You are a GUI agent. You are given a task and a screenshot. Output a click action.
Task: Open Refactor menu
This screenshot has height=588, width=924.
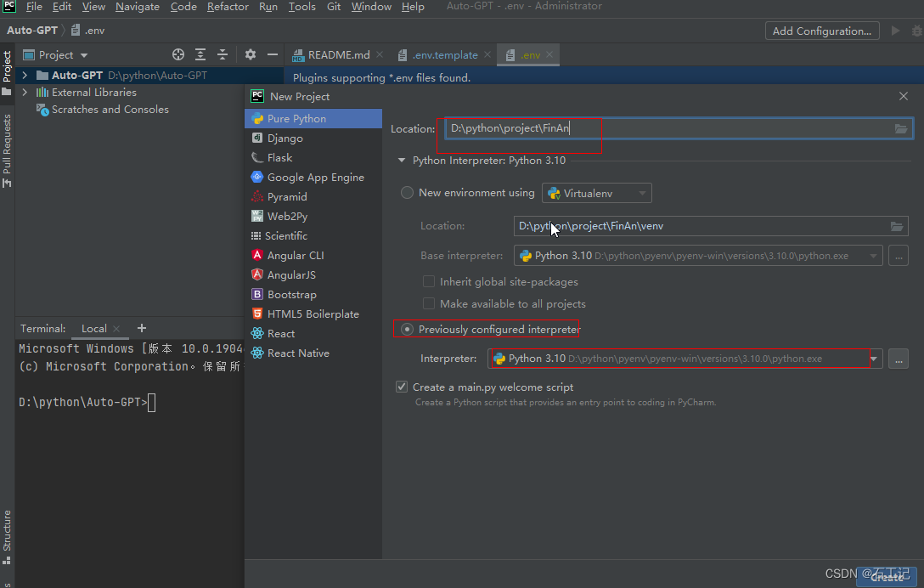[x=228, y=7]
